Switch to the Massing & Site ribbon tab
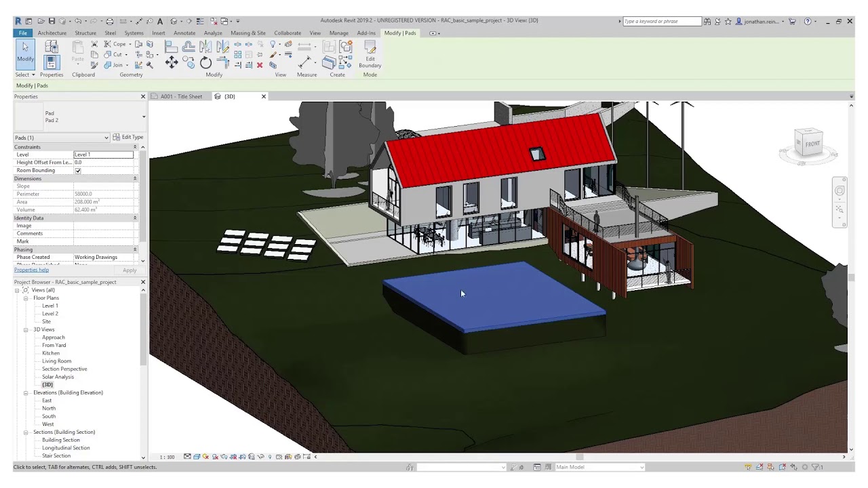 point(248,33)
